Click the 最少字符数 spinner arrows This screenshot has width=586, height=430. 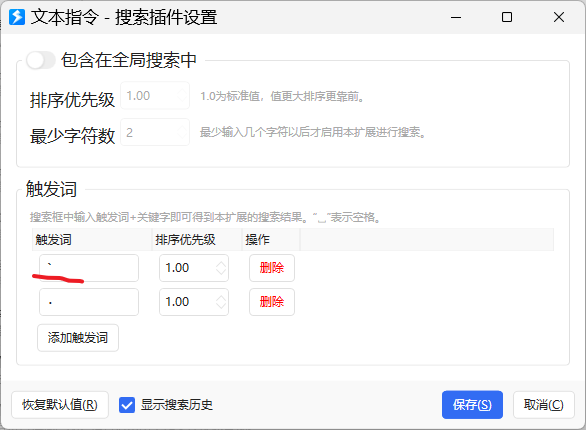point(182,132)
